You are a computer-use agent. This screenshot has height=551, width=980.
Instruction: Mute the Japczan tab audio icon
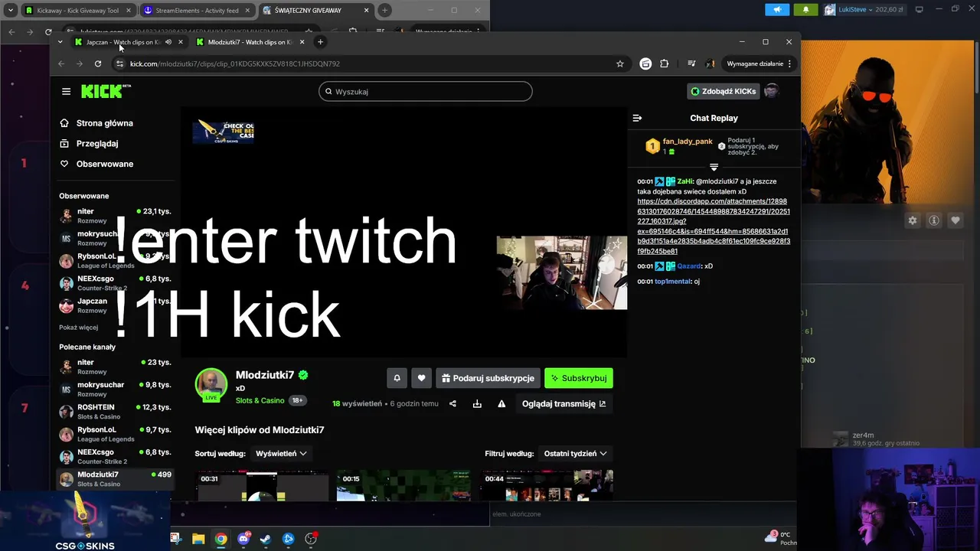[x=168, y=42]
